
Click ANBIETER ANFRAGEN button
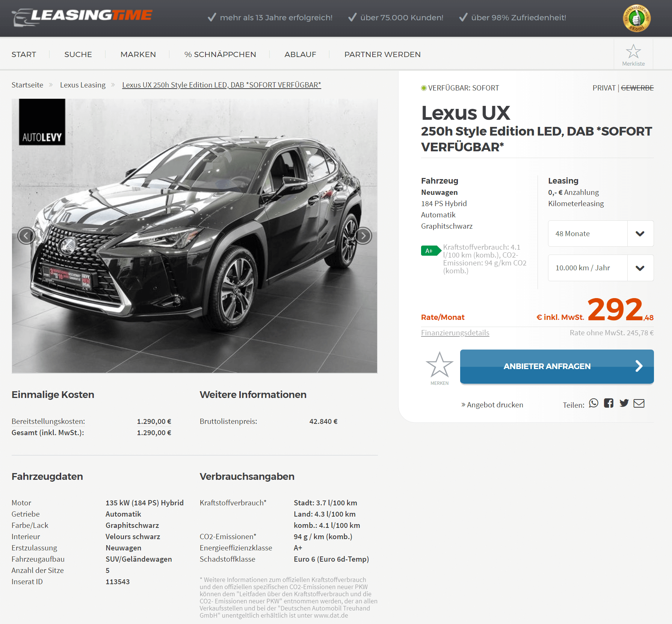tap(557, 366)
